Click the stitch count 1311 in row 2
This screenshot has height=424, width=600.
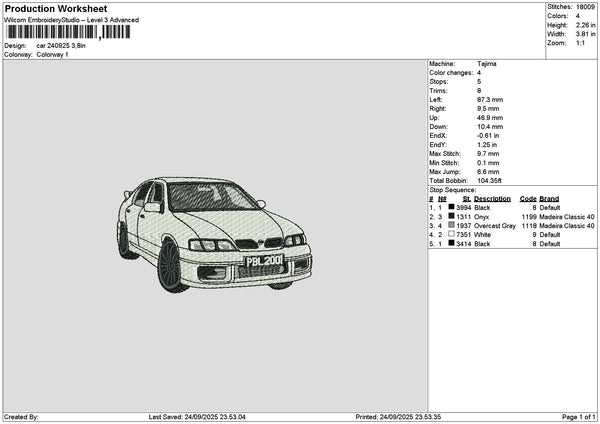[463, 217]
